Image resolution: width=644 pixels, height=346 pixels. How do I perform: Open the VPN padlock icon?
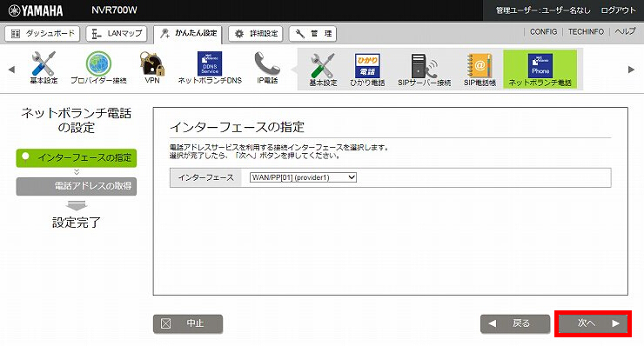click(152, 68)
